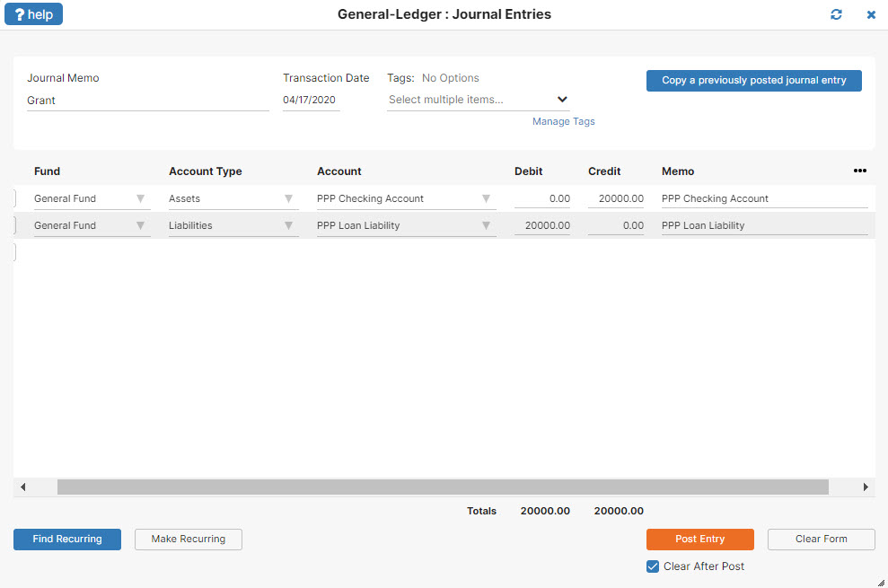Click the Memo column header

678,171
